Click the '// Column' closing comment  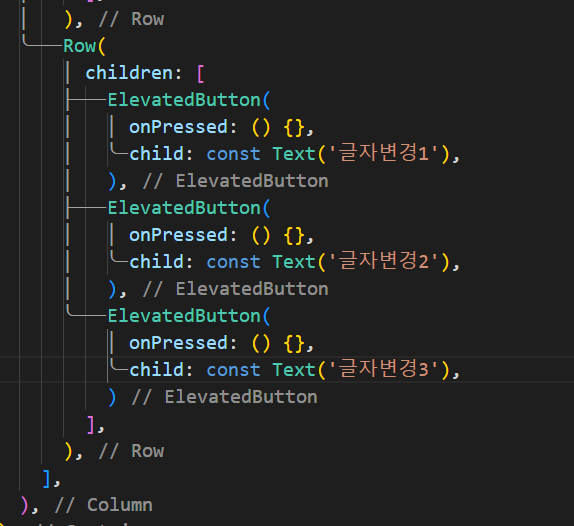tap(103, 505)
